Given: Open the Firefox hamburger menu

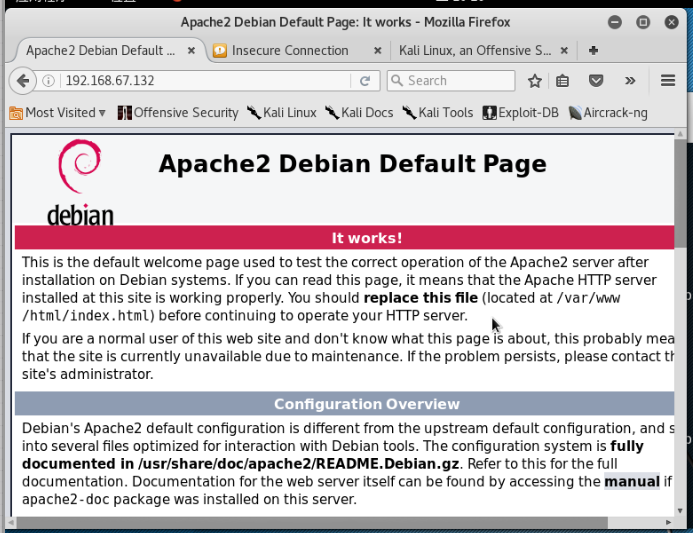Looking at the screenshot, I should pos(668,81).
